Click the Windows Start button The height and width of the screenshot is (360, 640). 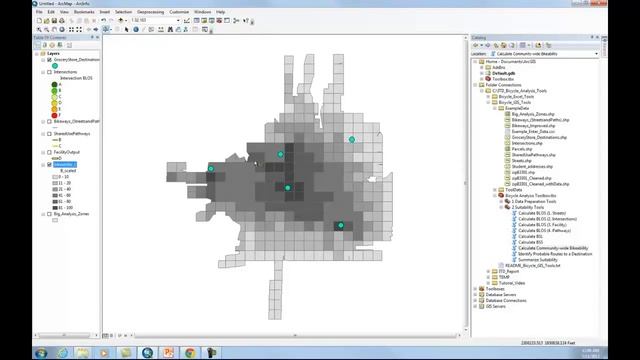click(x=41, y=353)
